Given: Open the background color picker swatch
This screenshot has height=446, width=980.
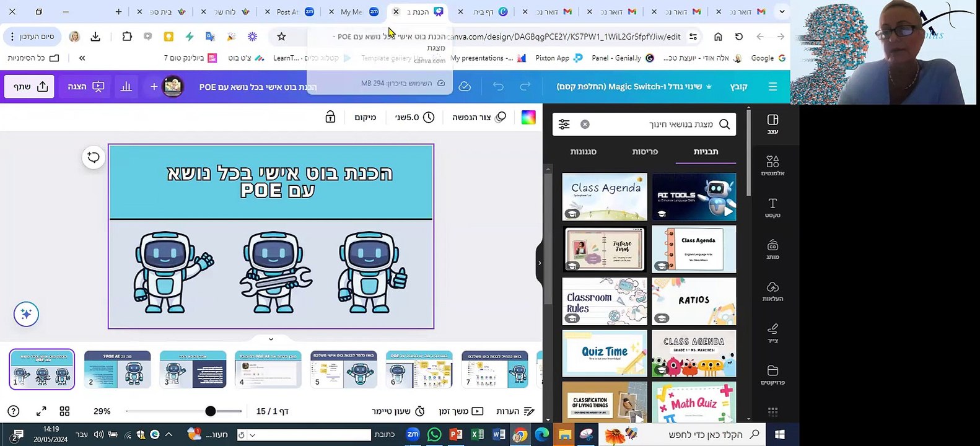Looking at the screenshot, I should (x=528, y=117).
